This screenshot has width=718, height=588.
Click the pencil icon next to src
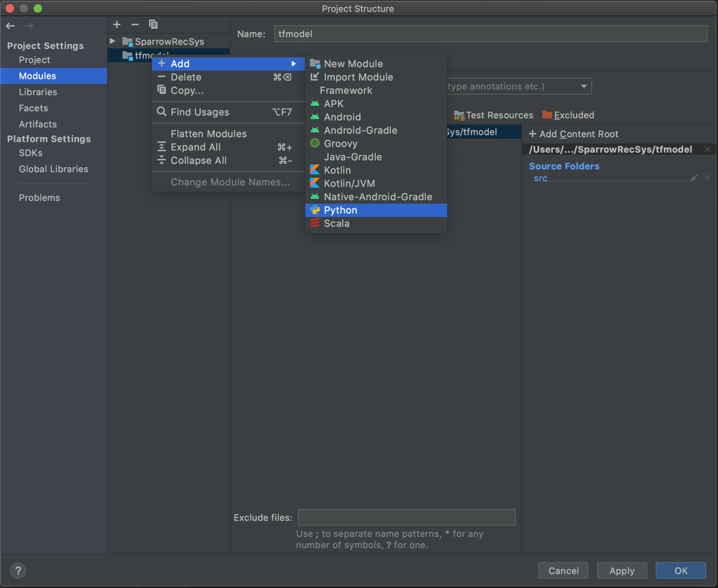coord(694,178)
